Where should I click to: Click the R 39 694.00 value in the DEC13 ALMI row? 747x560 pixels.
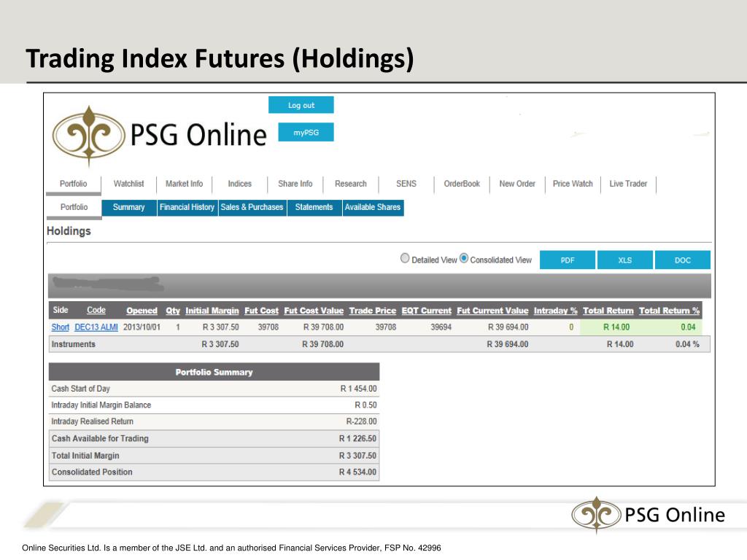[508, 327]
